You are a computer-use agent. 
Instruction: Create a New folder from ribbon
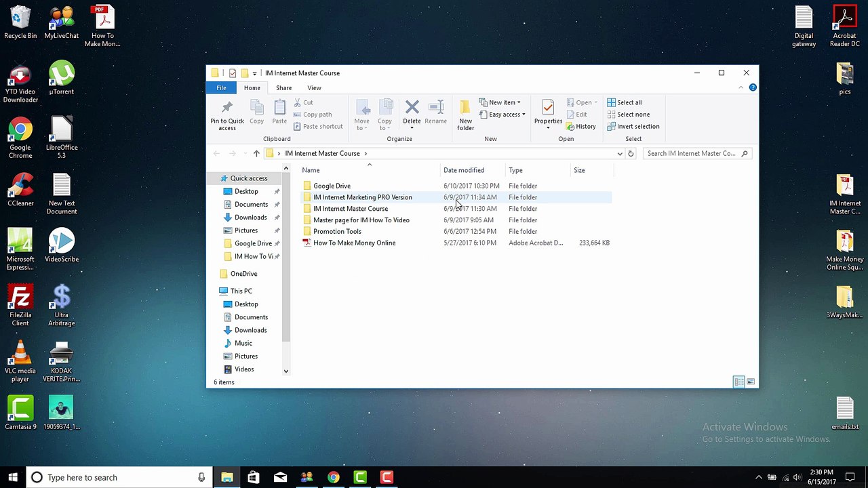tap(465, 115)
